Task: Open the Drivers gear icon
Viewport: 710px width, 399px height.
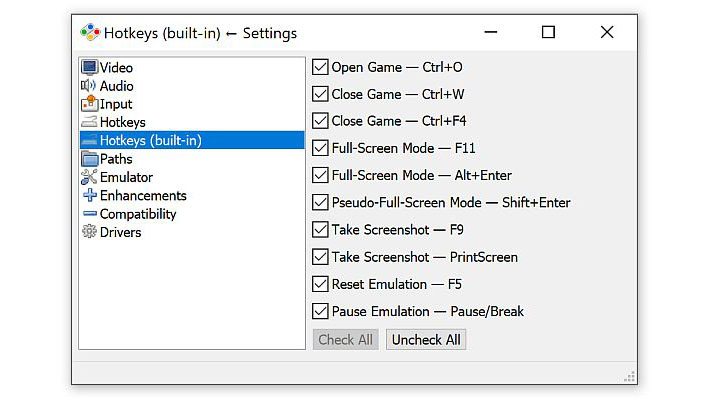Action: 89,232
